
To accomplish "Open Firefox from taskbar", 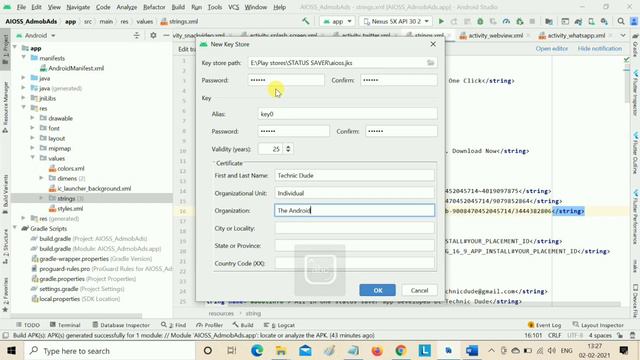I will [x=377, y=351].
